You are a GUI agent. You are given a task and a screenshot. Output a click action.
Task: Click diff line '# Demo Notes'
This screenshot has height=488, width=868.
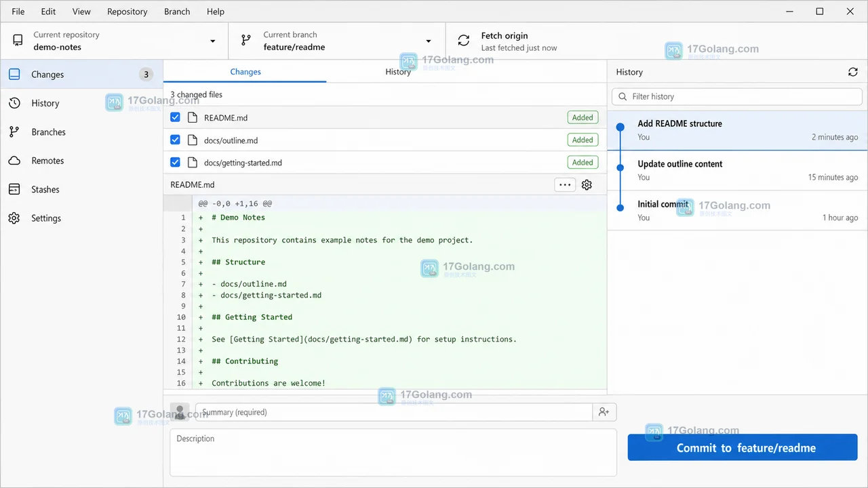pos(238,218)
